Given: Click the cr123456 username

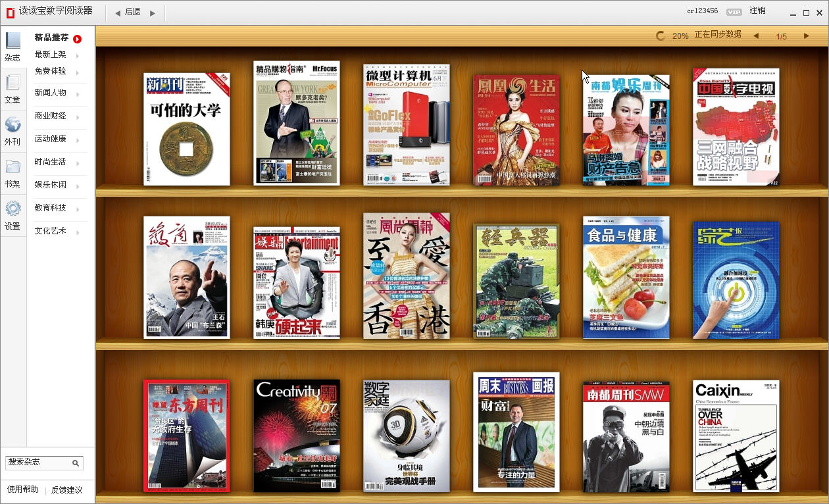Looking at the screenshot, I should pos(703,11).
